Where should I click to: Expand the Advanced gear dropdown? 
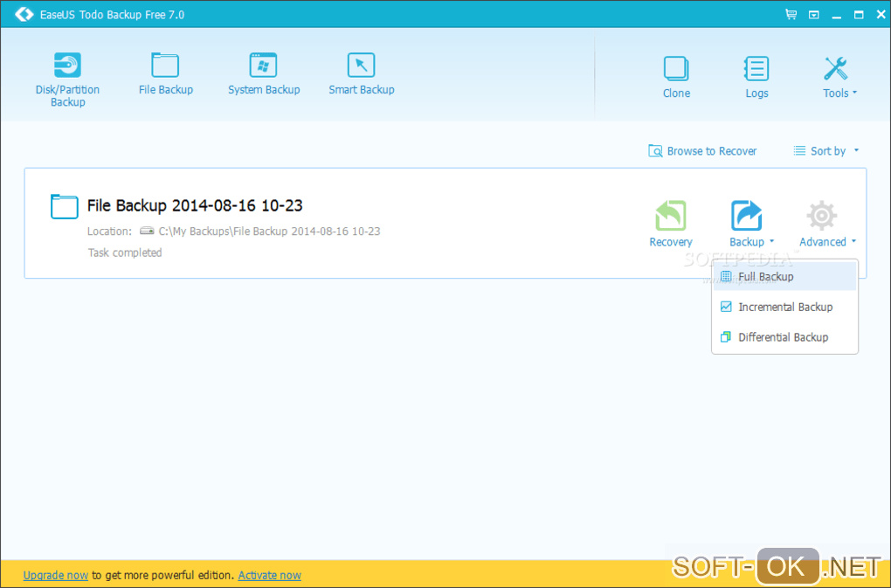tap(826, 224)
